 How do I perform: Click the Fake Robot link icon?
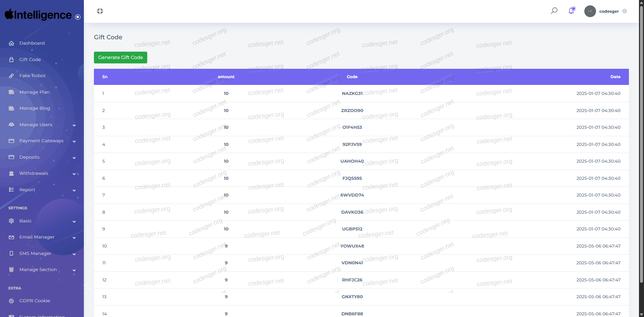[11, 76]
